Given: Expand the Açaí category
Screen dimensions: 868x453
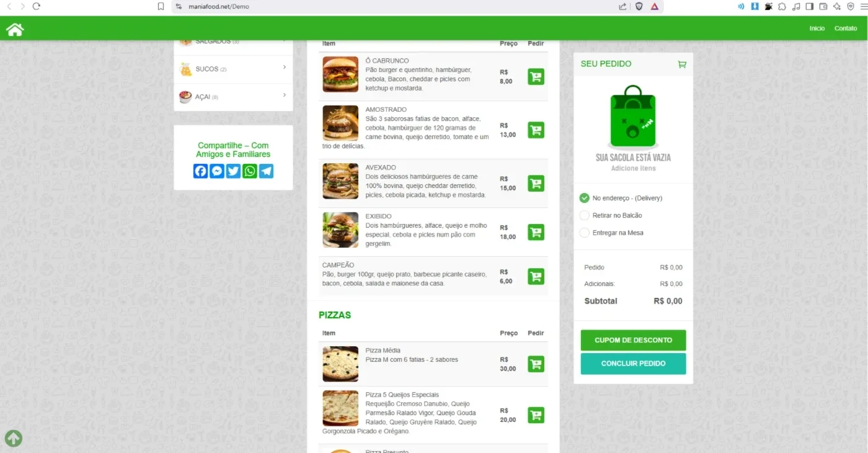Looking at the screenshot, I should [233, 97].
